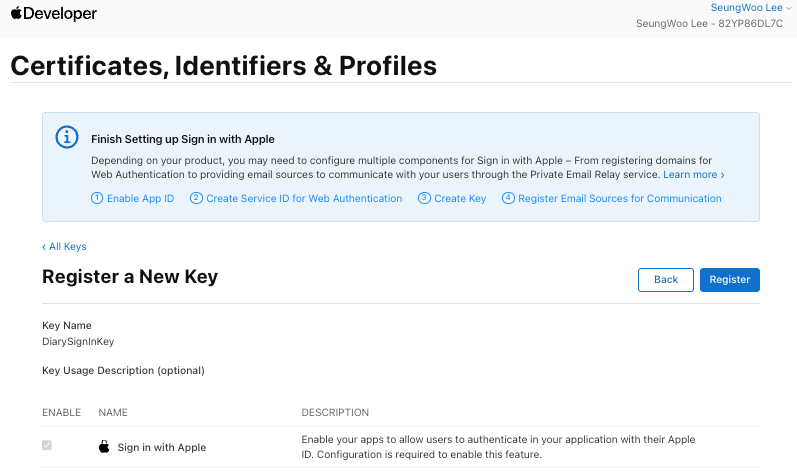Click the Apple icon beside Sign in with Apple
Screen dimensions: 797x476
tap(104, 447)
